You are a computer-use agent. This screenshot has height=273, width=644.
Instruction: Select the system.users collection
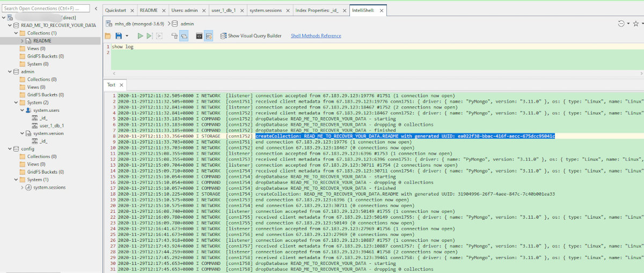click(x=47, y=110)
